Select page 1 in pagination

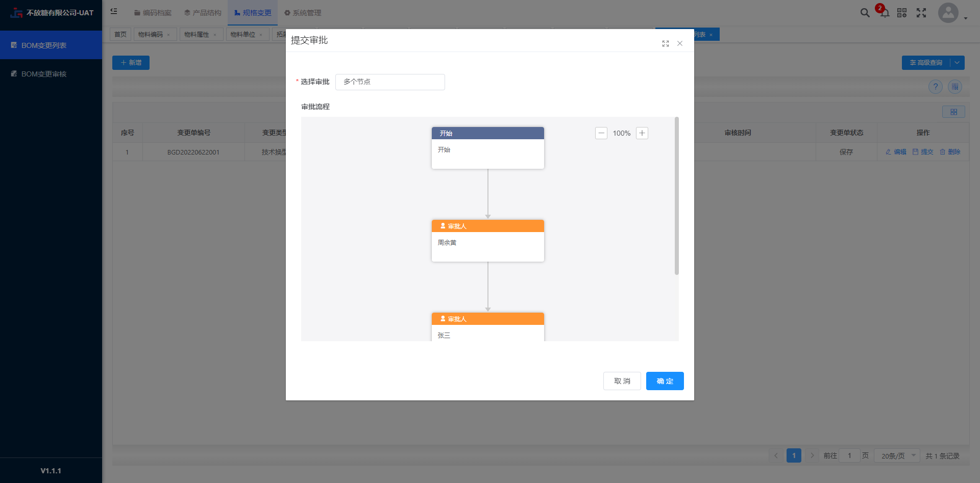pyautogui.click(x=794, y=455)
